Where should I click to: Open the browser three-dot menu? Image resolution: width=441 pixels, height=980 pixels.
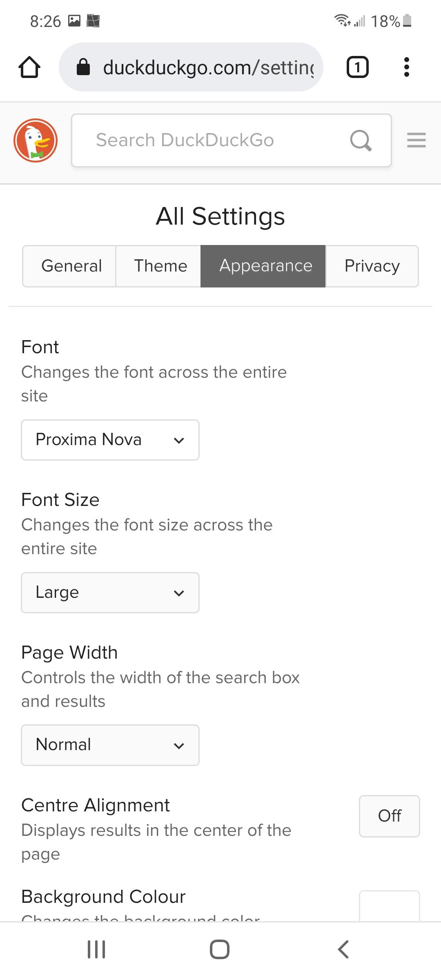407,67
